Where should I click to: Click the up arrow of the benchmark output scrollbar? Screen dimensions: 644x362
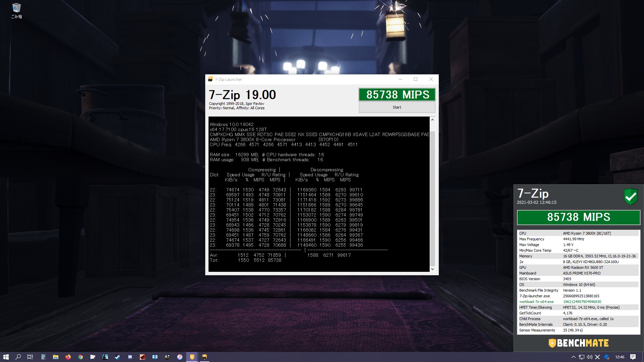coord(432,120)
